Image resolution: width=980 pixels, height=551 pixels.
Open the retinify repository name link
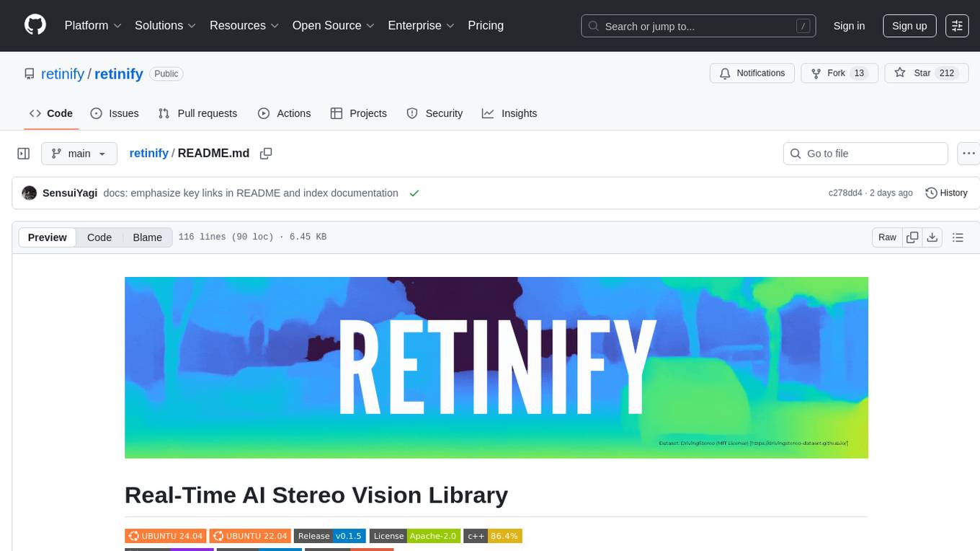point(119,74)
